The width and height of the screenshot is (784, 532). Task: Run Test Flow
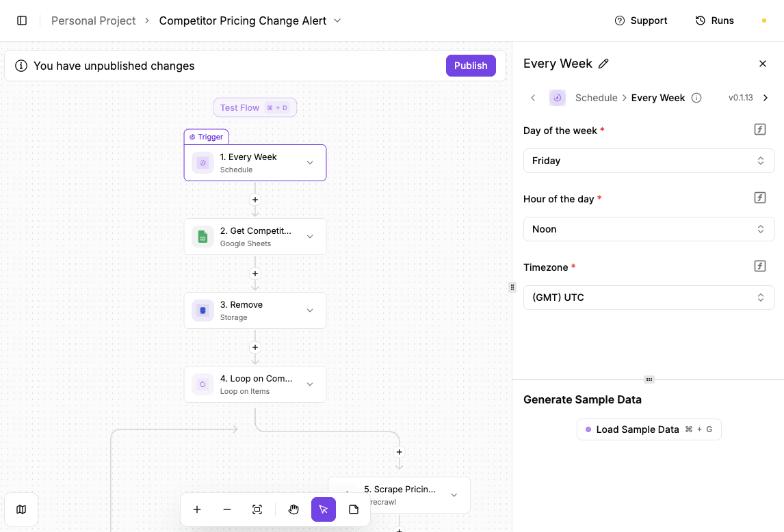254,107
